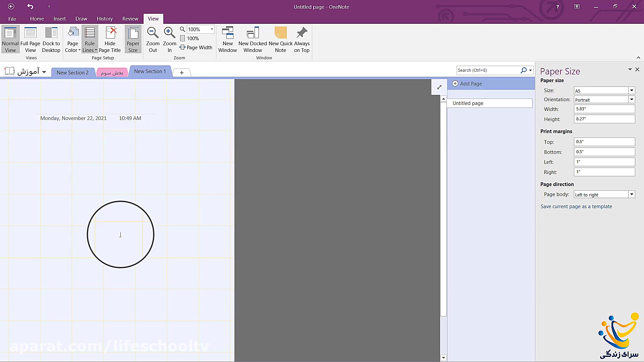Switch to New Section 2 tab

[x=72, y=73]
